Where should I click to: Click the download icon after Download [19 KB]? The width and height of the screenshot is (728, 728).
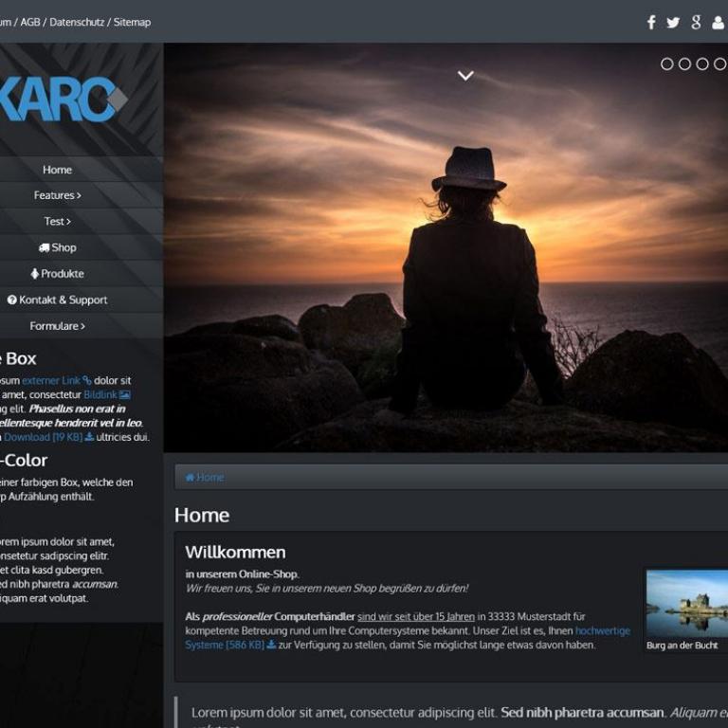pyautogui.click(x=89, y=437)
